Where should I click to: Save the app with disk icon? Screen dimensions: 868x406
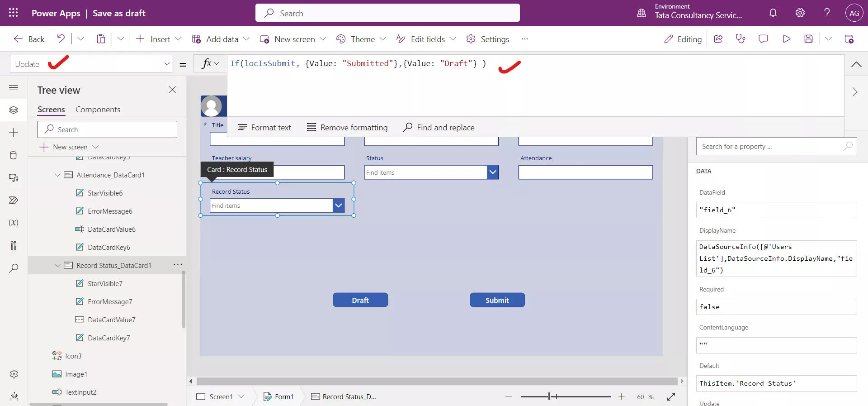coord(809,39)
